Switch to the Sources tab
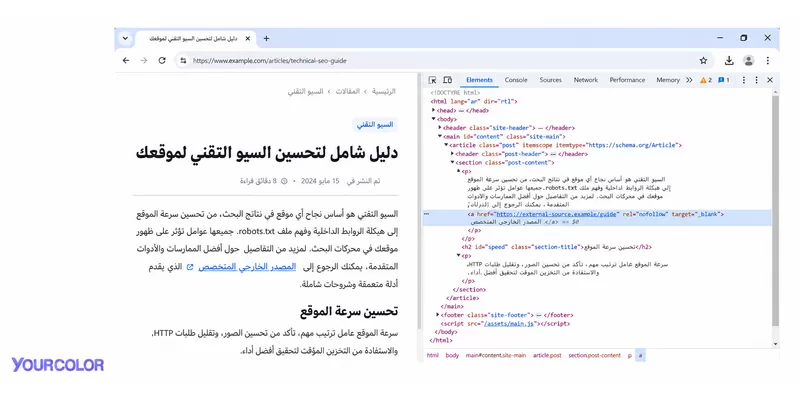Screen dimensions: 800x400 tap(551, 80)
